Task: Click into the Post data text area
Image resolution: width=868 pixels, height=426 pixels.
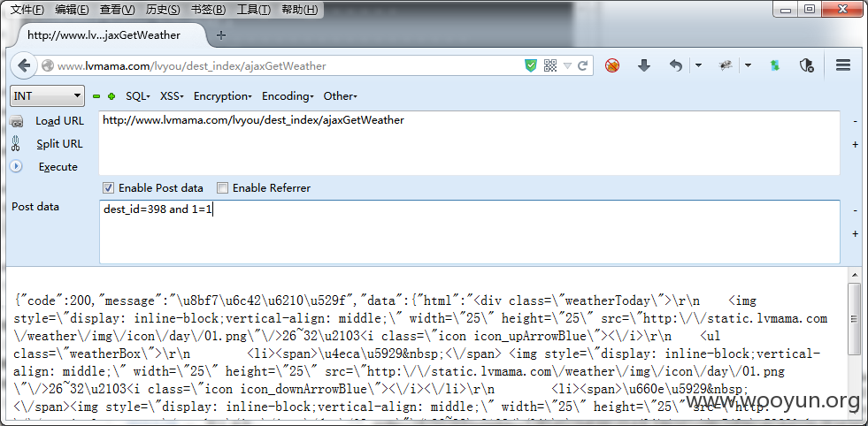Action: click(x=470, y=232)
